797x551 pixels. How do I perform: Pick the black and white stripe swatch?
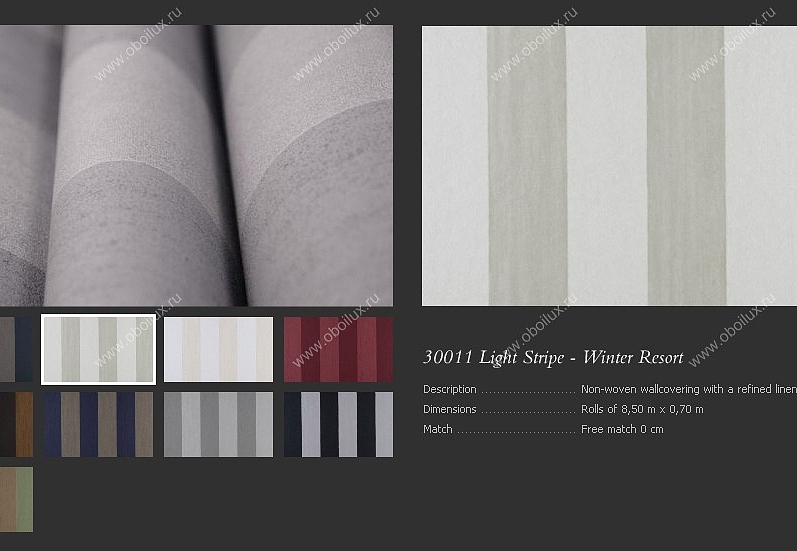(339, 424)
